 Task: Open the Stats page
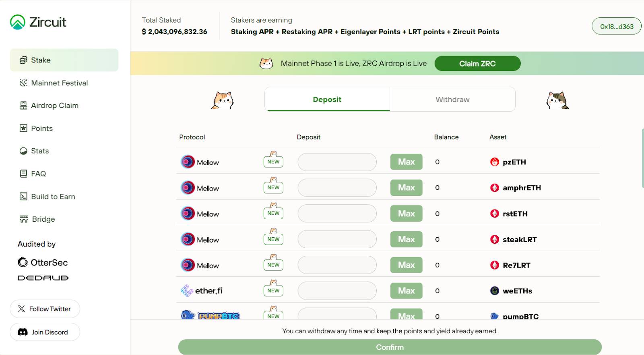coord(34,151)
